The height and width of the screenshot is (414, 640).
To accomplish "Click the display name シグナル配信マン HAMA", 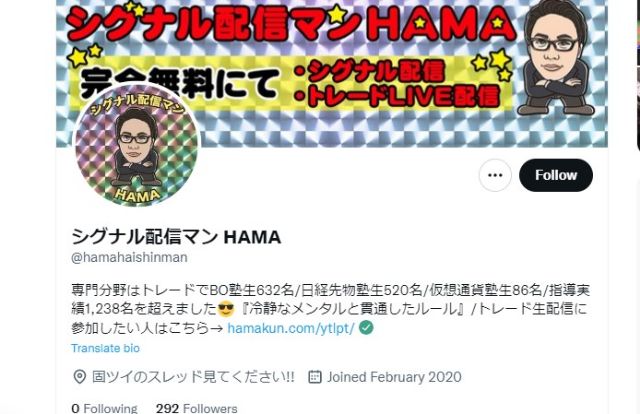I will (176, 237).
